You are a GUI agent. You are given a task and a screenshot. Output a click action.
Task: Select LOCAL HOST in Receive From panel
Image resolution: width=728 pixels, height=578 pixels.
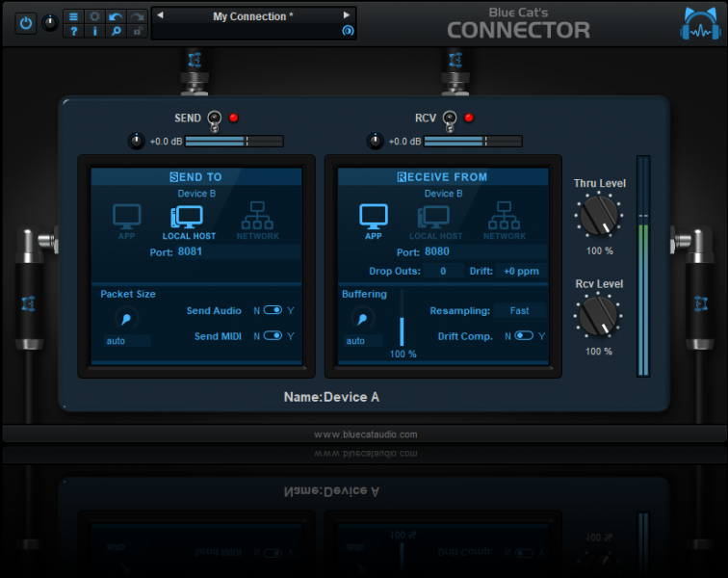click(x=435, y=223)
